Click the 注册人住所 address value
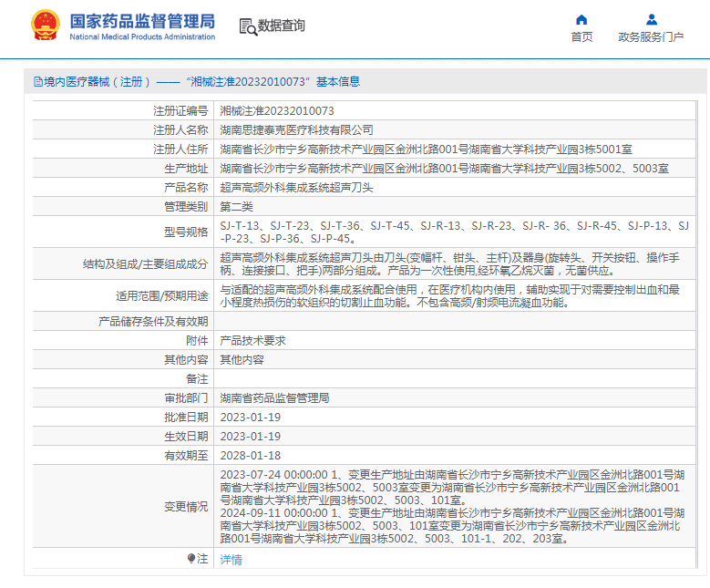The image size is (710, 588). click(426, 149)
